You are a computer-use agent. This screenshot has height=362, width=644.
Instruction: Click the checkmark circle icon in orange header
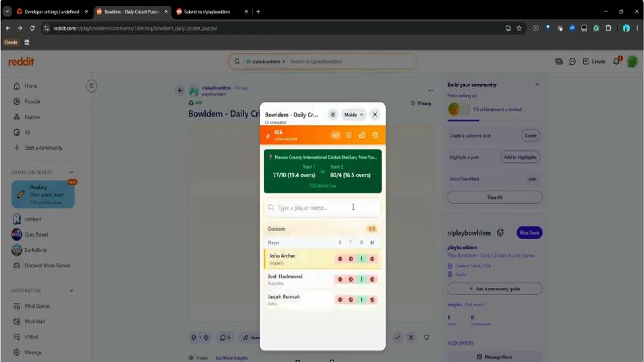(349, 135)
